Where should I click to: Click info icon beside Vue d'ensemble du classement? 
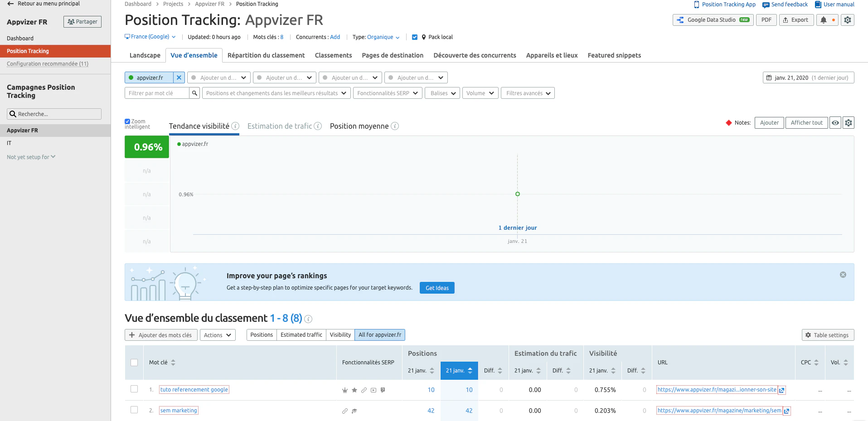pyautogui.click(x=308, y=319)
